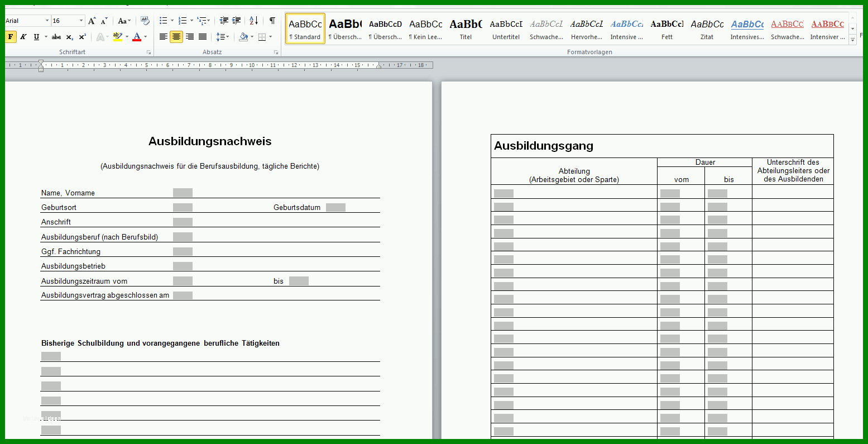Click the right indent marker on ruler
The image size is (868, 444).
(379, 66)
